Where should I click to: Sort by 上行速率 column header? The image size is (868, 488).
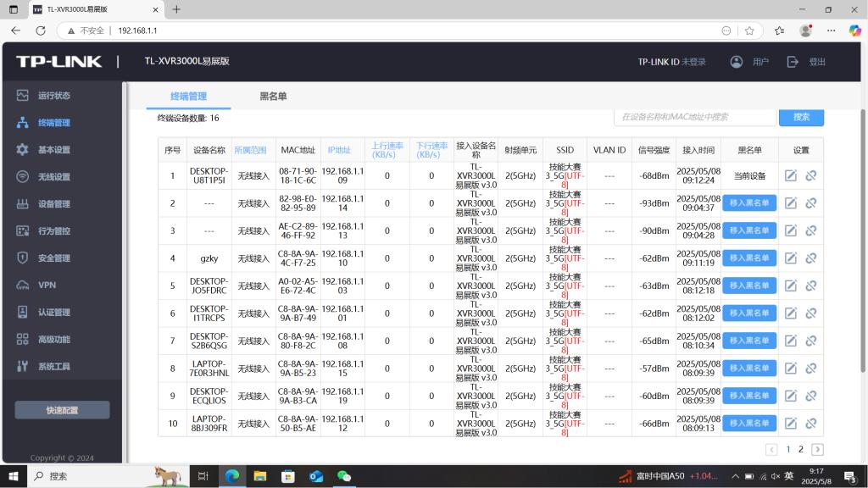[x=387, y=150]
